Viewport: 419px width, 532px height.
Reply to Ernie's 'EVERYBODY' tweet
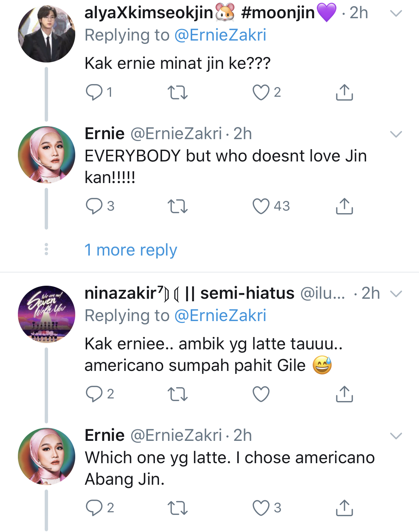(x=94, y=206)
